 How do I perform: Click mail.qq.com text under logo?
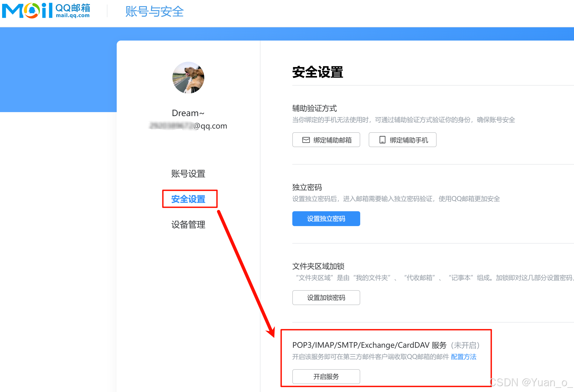click(x=73, y=16)
